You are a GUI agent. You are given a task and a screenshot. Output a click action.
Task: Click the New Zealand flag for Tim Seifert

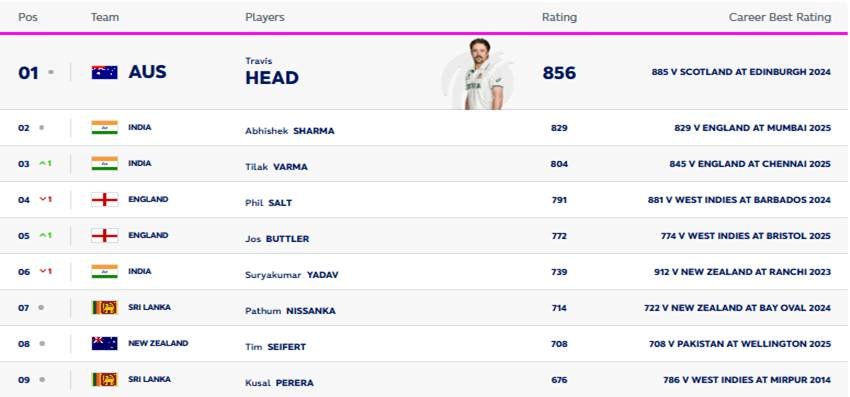(105, 343)
